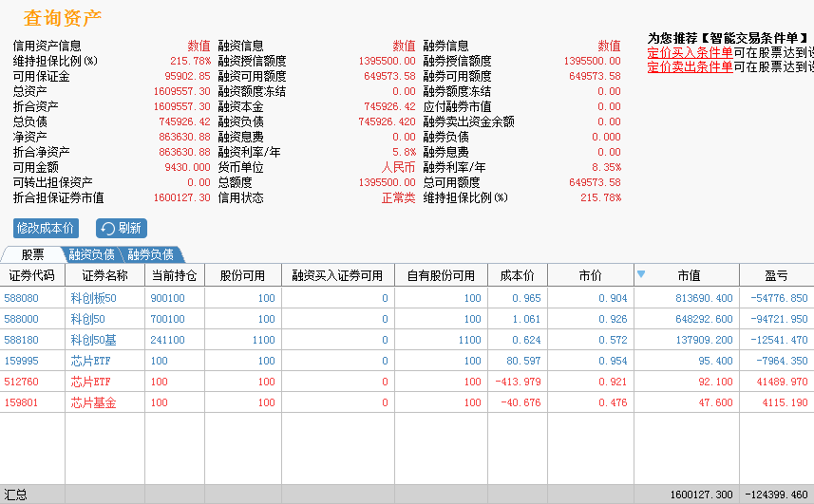Click the 自有股份可用 column header
814x504 pixels.
coord(441,275)
